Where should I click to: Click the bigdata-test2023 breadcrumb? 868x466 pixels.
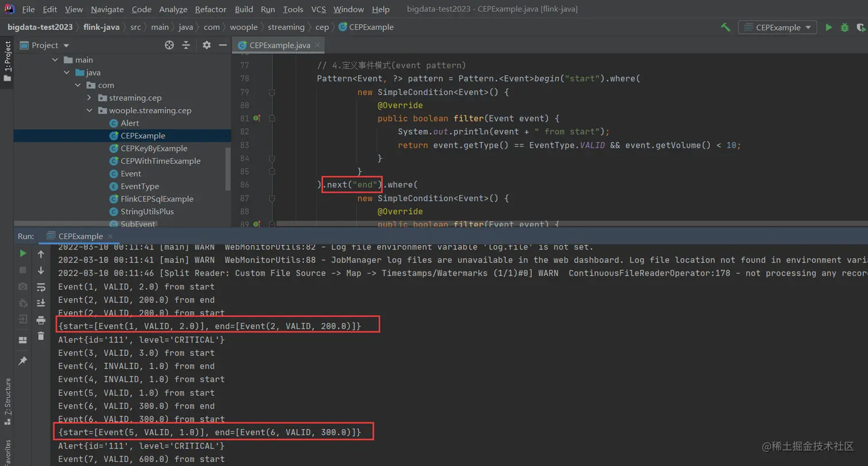[40, 27]
